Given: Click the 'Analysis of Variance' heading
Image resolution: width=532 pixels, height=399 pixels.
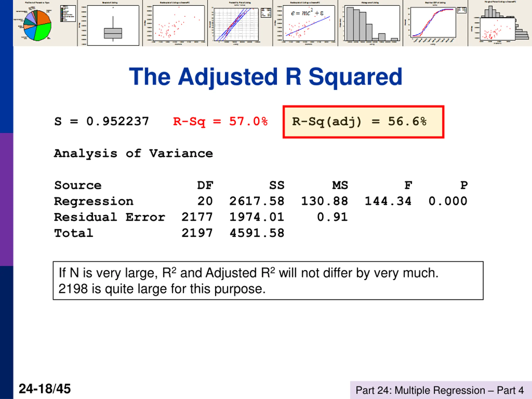Looking at the screenshot, I should pos(133,154).
